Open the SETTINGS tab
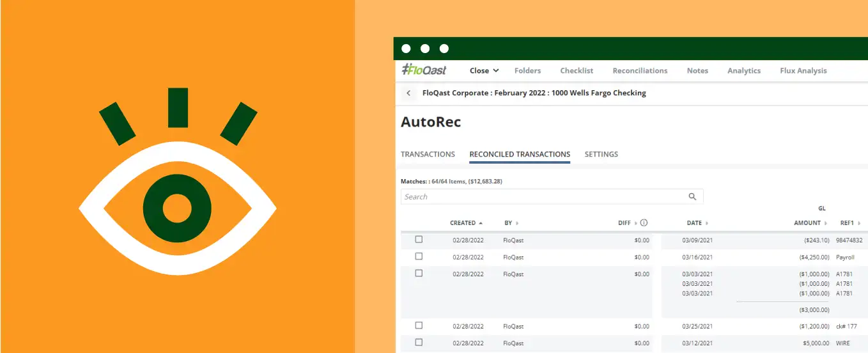The width and height of the screenshot is (868, 353). (x=601, y=154)
